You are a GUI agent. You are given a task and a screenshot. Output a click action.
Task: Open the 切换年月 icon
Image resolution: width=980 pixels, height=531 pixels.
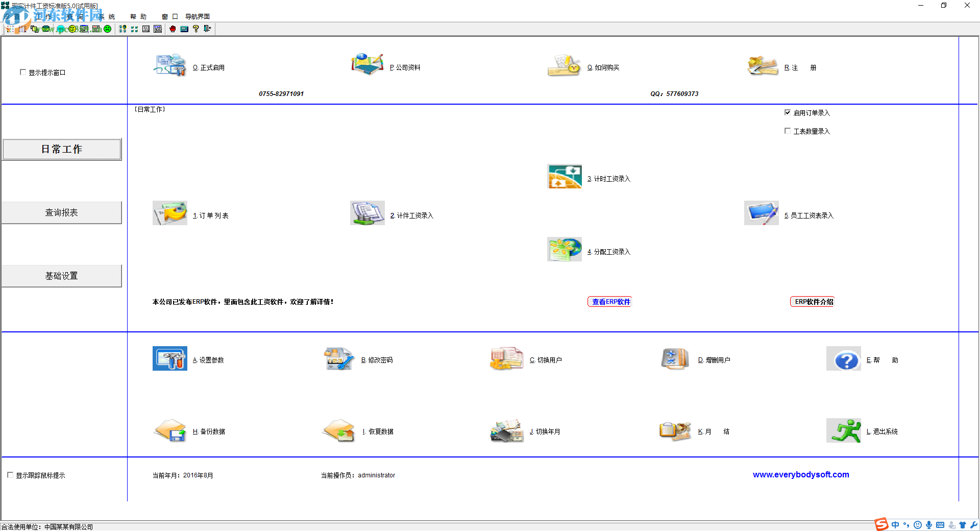point(507,430)
